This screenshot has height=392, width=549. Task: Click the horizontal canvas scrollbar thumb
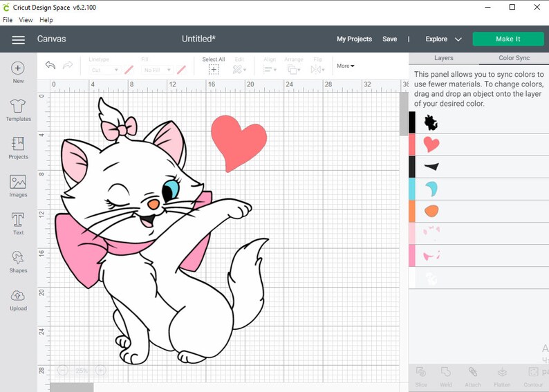tap(72, 387)
